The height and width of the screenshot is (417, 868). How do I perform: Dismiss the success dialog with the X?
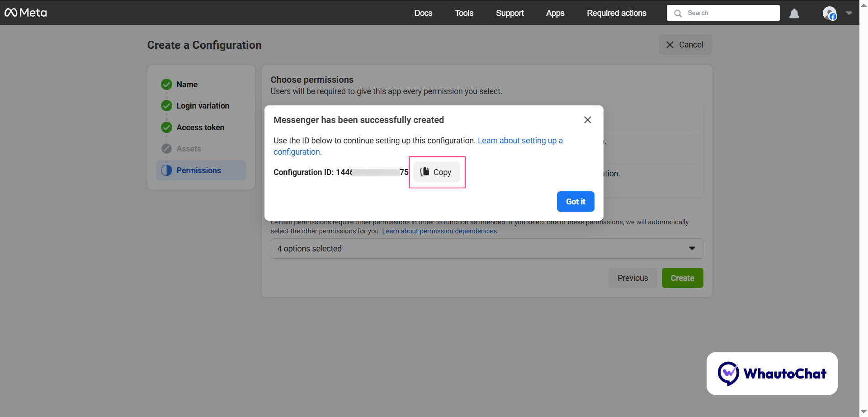(x=587, y=119)
